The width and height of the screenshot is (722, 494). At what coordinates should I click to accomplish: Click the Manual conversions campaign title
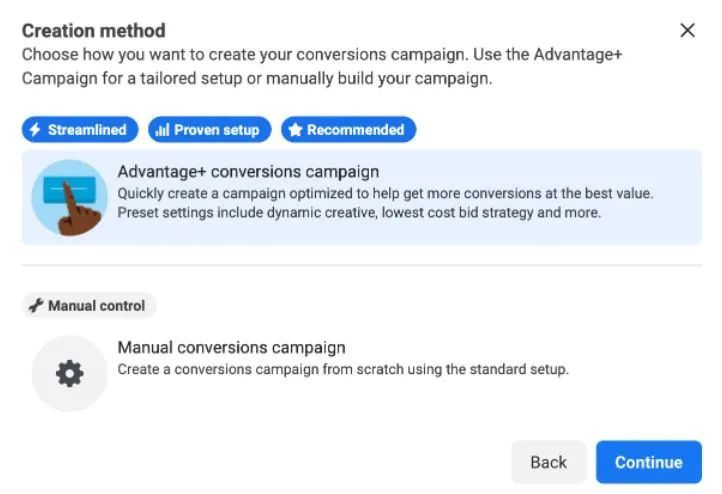[x=231, y=348]
